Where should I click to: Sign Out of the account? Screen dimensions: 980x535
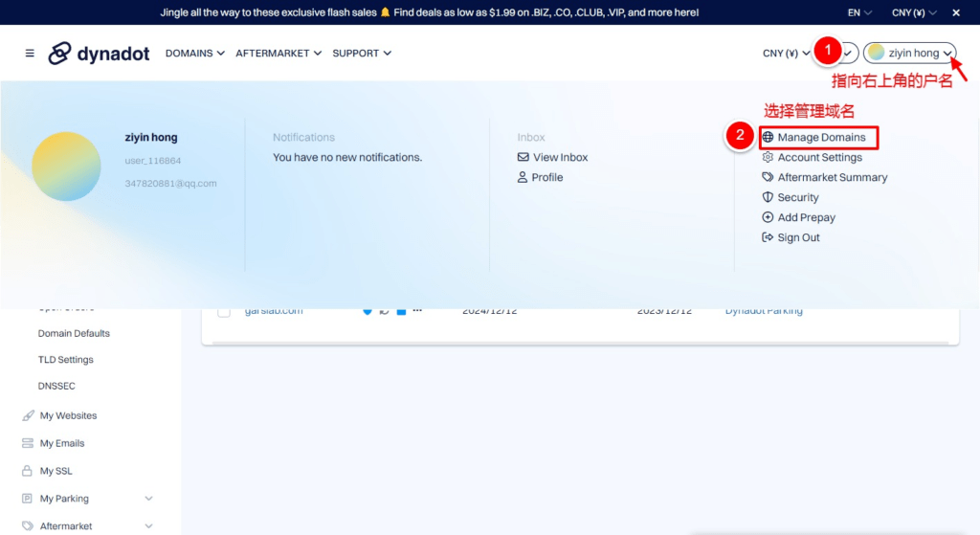[x=798, y=238]
